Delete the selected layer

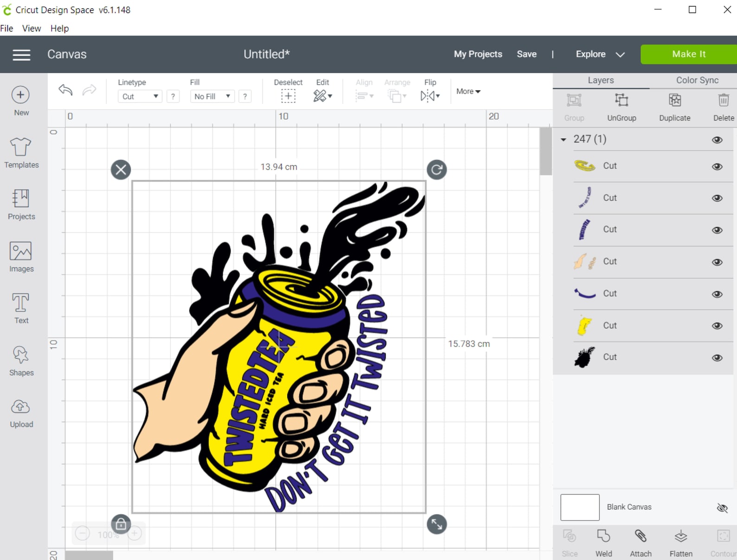(x=724, y=107)
